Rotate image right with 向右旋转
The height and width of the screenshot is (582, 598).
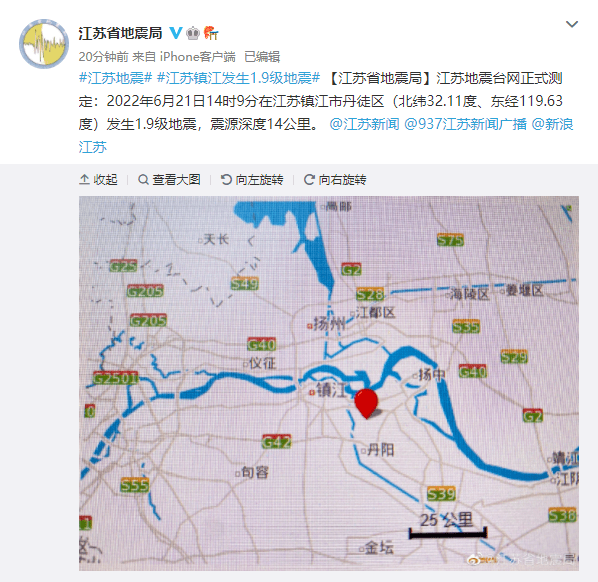(335, 180)
